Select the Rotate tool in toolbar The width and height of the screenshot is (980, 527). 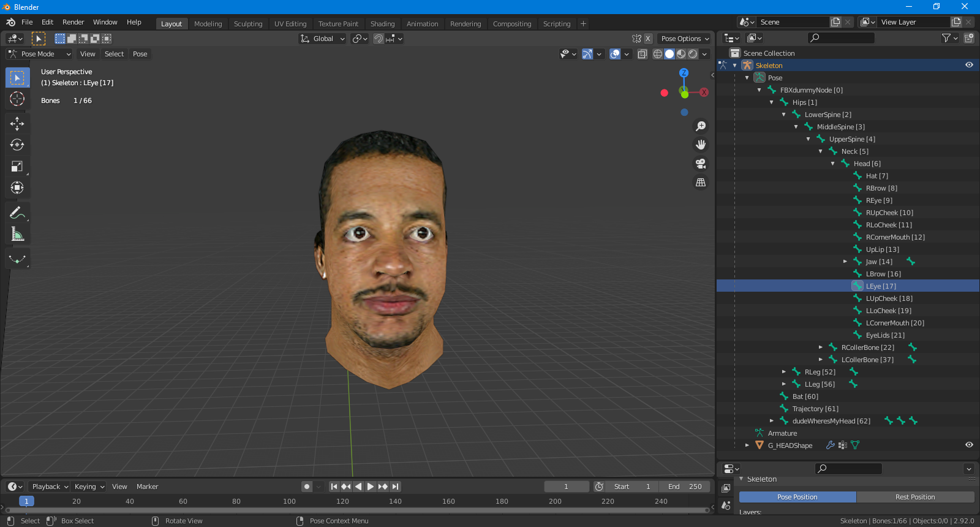tap(17, 145)
